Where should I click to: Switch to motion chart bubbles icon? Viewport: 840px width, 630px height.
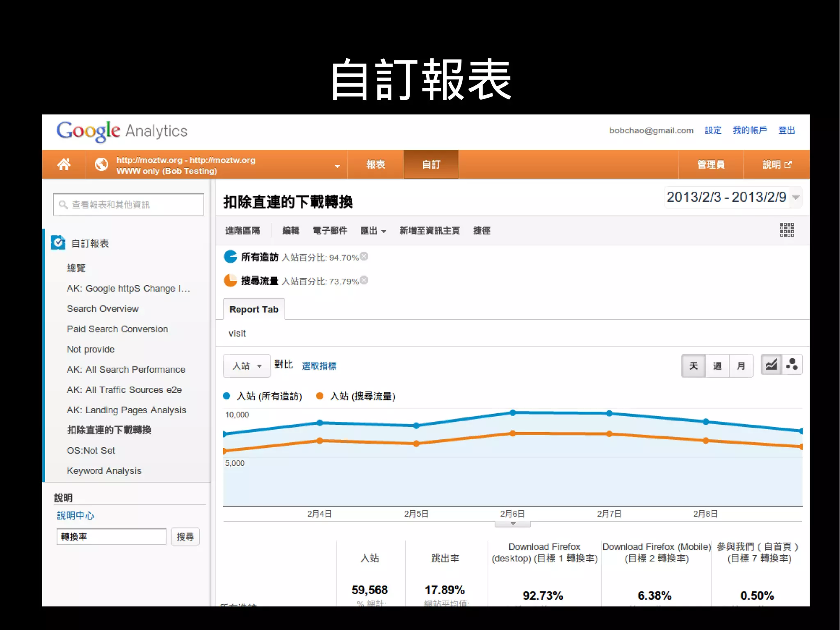(x=792, y=365)
